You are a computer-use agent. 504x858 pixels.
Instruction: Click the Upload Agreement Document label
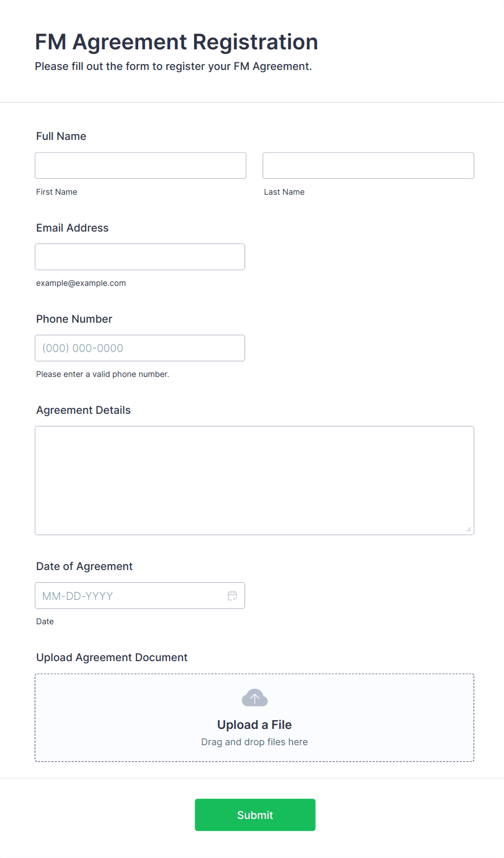point(112,657)
